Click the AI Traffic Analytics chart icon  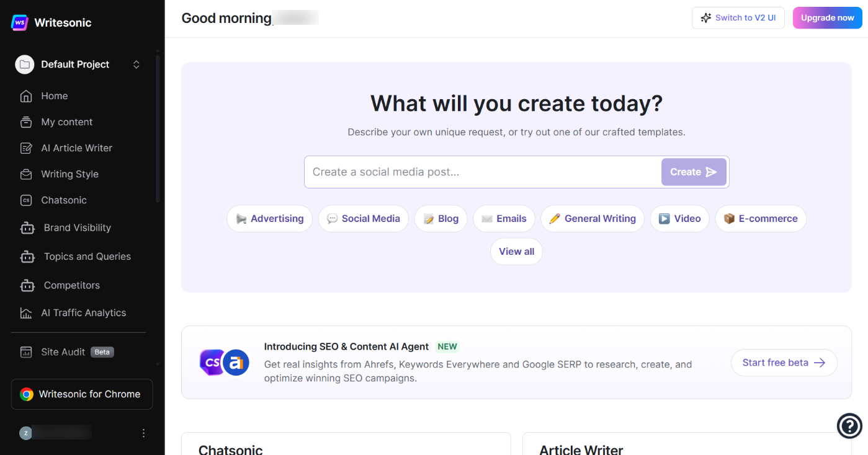pyautogui.click(x=26, y=313)
